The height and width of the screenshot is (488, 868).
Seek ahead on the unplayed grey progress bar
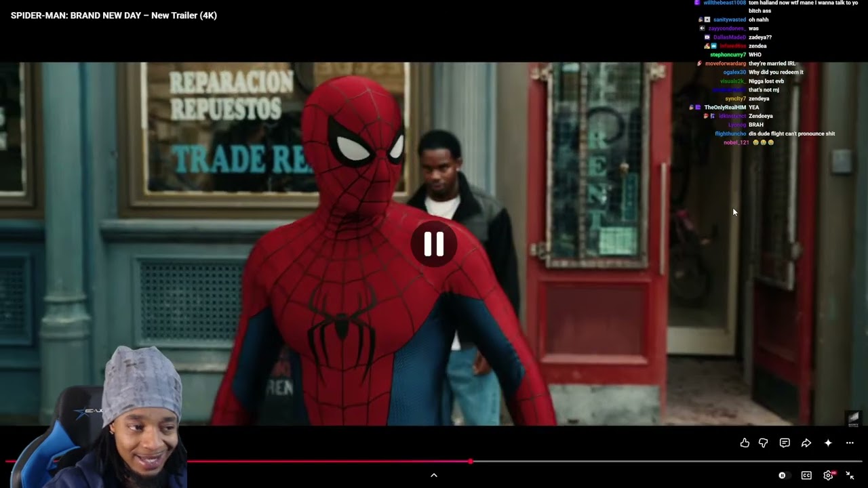coord(668,462)
